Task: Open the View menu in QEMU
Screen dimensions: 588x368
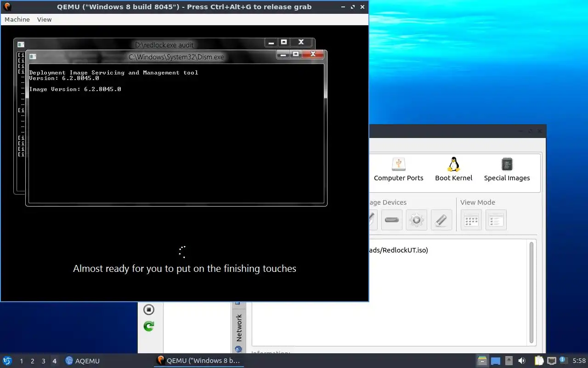Action: pos(44,19)
